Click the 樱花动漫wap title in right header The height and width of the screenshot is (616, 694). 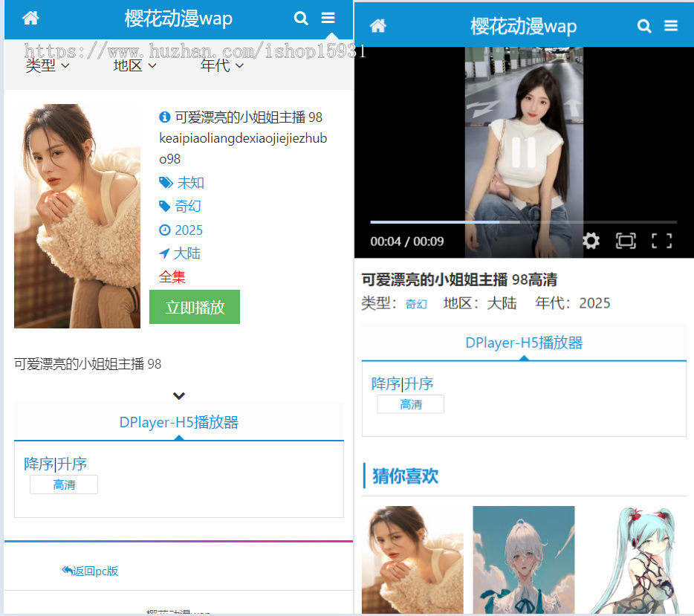pos(524,26)
